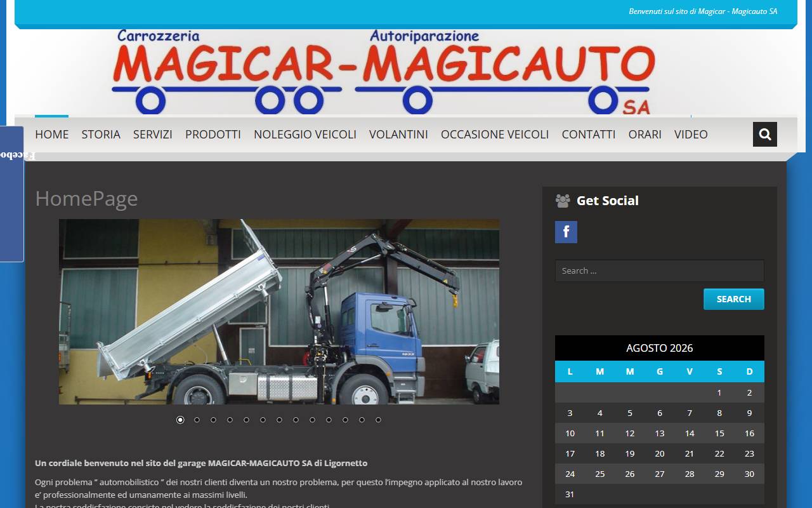Click the Get Social widget title
Screen dimensions: 812x508
point(608,201)
